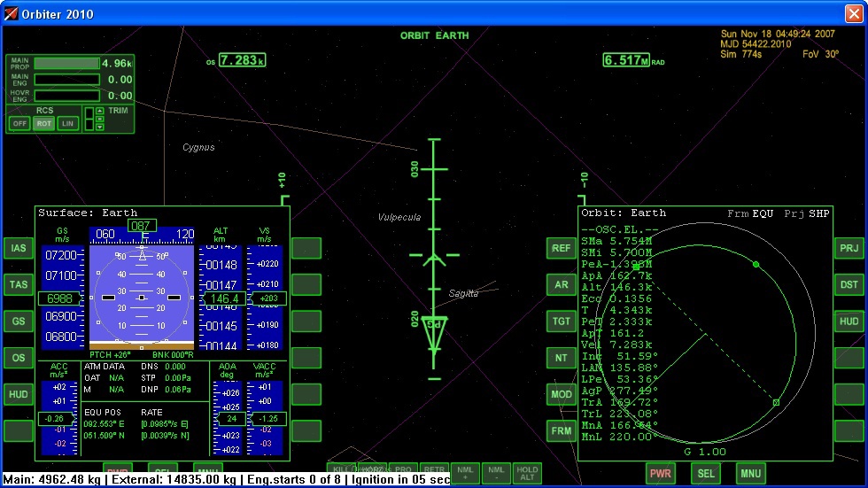Image resolution: width=868 pixels, height=488 pixels.
Task: Click NT no-target button on Orbit MFD
Action: click(561, 358)
